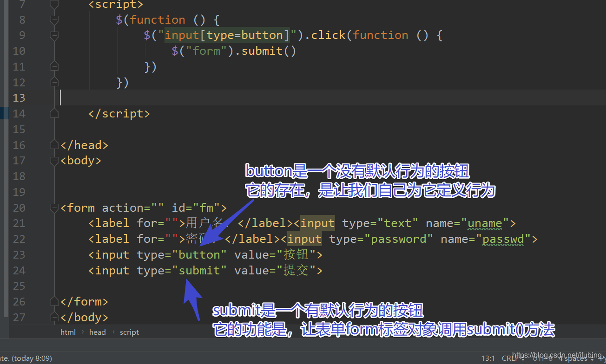Click the </body> closing tag text
Image resolution: width=606 pixels, height=364 pixels.
pyautogui.click(x=84, y=318)
